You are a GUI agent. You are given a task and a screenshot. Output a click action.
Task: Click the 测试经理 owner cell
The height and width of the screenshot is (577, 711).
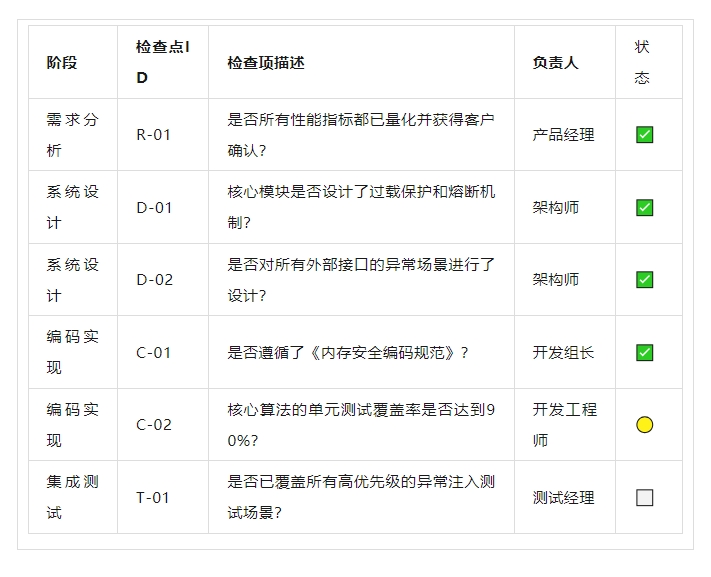(x=563, y=497)
